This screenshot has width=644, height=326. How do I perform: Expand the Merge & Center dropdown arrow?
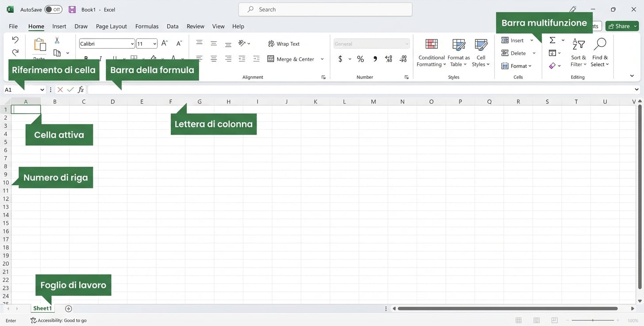pyautogui.click(x=322, y=59)
